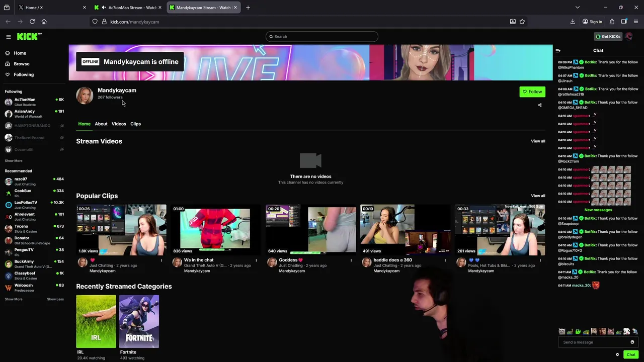
Task: Open options menu for 'Ws in the chat' clip
Action: 256,260
